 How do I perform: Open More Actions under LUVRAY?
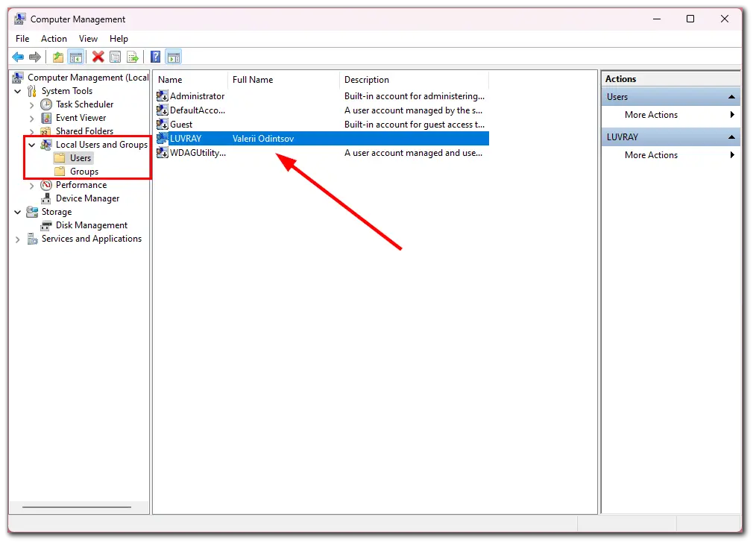pos(651,155)
